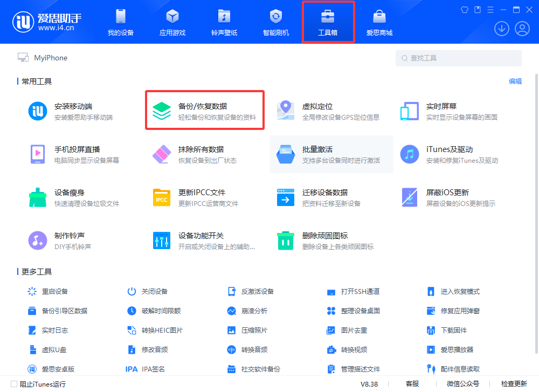Screen dimensions: 539x392
Task: Launch the 虚拟定位 virtual location tool
Action: [285, 111]
